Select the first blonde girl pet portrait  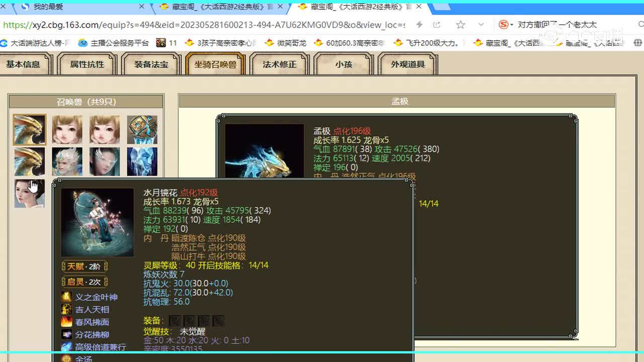click(x=67, y=130)
